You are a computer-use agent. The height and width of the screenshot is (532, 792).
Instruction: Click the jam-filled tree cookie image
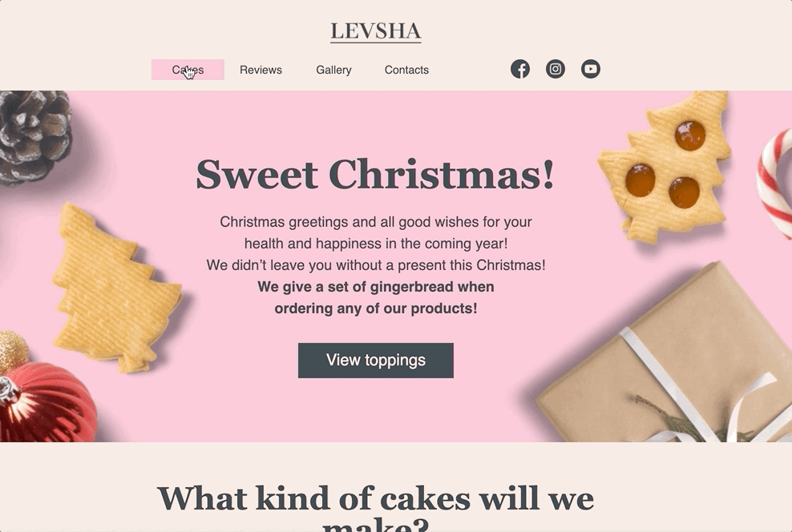click(665, 167)
